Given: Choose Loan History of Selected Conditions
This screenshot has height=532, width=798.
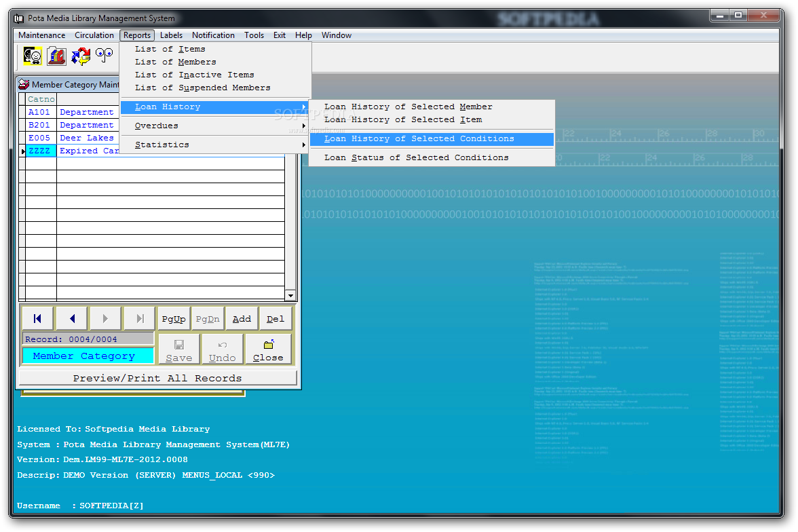Looking at the screenshot, I should pyautogui.click(x=432, y=138).
